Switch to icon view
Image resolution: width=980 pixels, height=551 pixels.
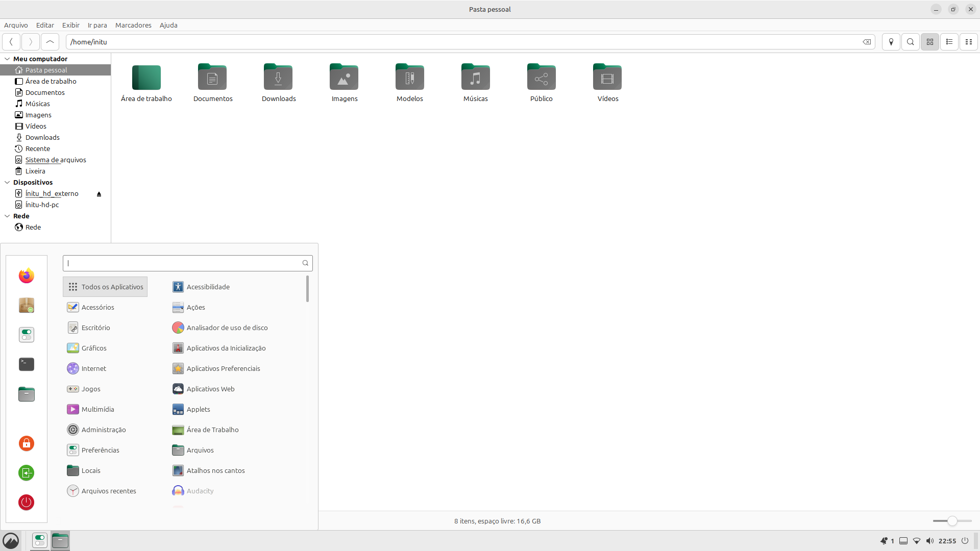tap(930, 42)
